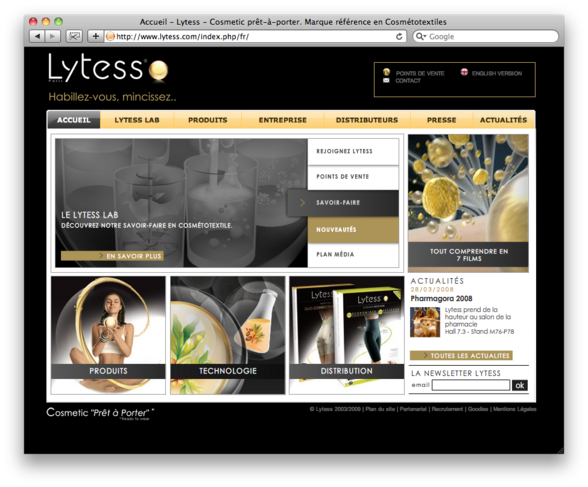Click the English flag icon
Image resolution: width=588 pixels, height=487 pixels.
coord(464,72)
